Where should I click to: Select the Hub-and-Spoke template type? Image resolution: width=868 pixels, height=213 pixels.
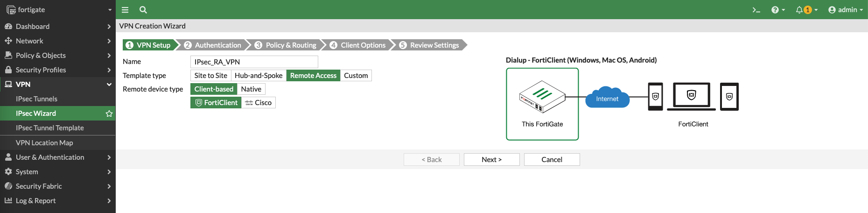(259, 76)
